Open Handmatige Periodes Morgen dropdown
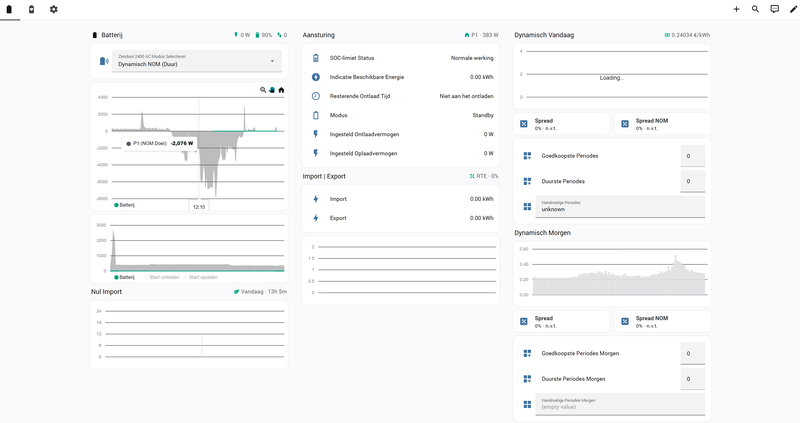 coord(620,404)
